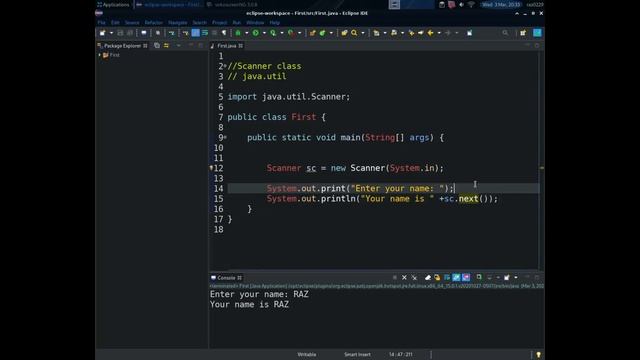Collapse the comment fold on line 2
This screenshot has width=640, height=360.
point(225,66)
